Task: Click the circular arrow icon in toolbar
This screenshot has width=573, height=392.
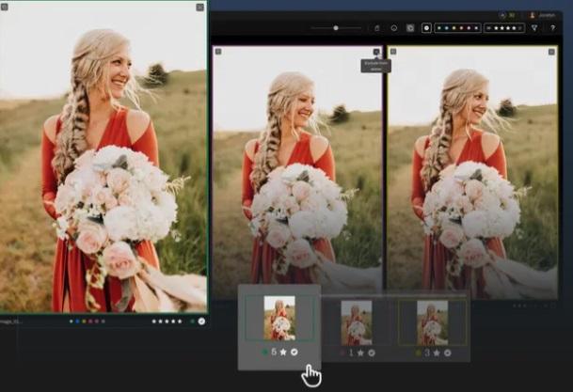Action: tap(393, 28)
